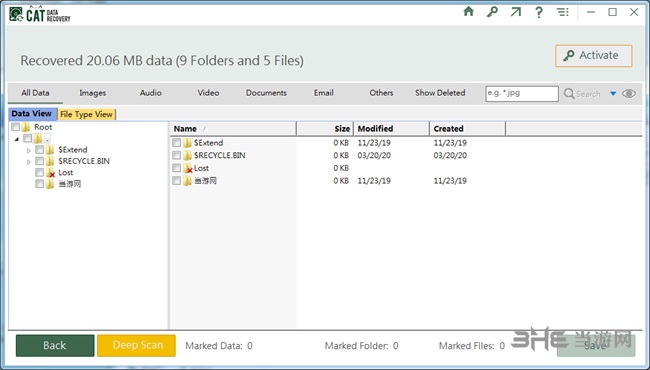Click the CAT Data Recovery logo

click(40, 14)
